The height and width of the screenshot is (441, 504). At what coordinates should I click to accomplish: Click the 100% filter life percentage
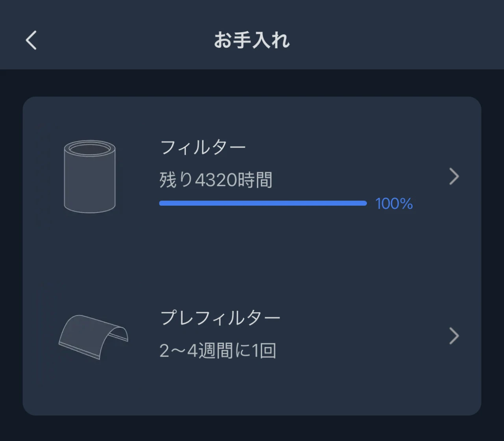[x=394, y=204]
